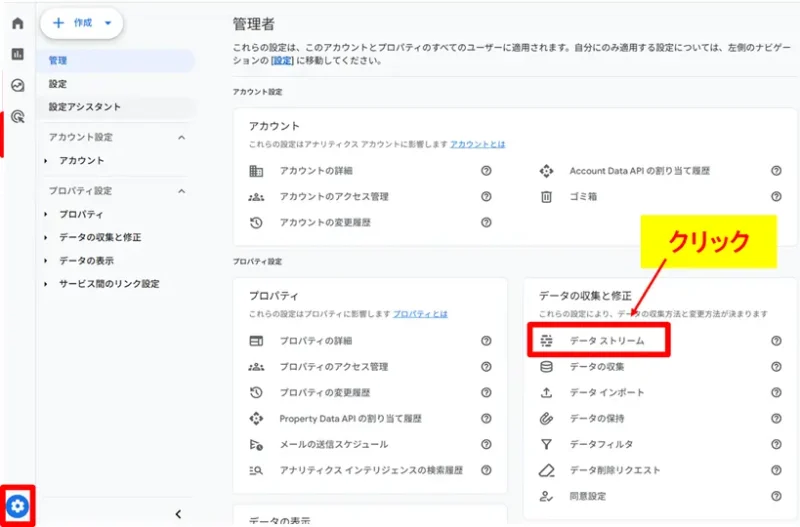Open the Admin gear icon
This screenshot has height=527, width=800.
pos(18,506)
